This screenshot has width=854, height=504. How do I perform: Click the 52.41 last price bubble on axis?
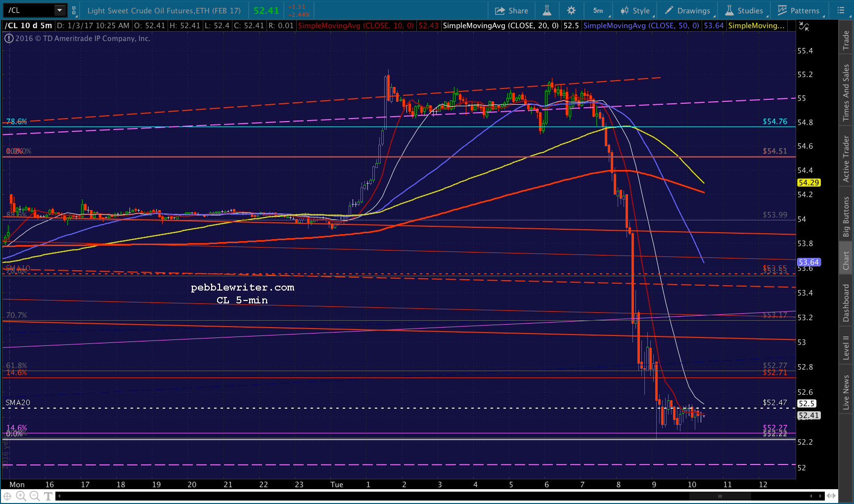pyautogui.click(x=809, y=416)
